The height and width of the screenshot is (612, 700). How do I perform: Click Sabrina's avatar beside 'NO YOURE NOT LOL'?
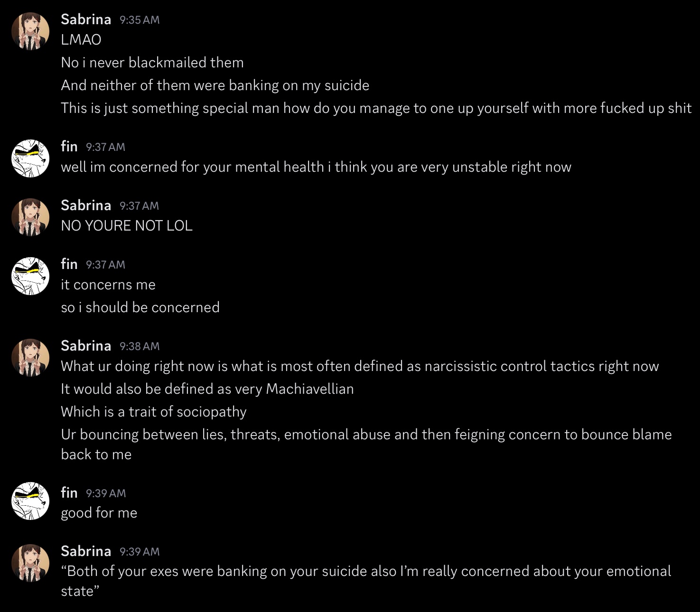30,217
